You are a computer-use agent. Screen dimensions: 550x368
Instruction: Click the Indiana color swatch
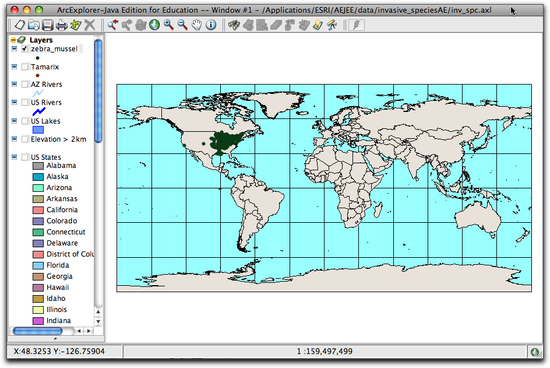(38, 321)
